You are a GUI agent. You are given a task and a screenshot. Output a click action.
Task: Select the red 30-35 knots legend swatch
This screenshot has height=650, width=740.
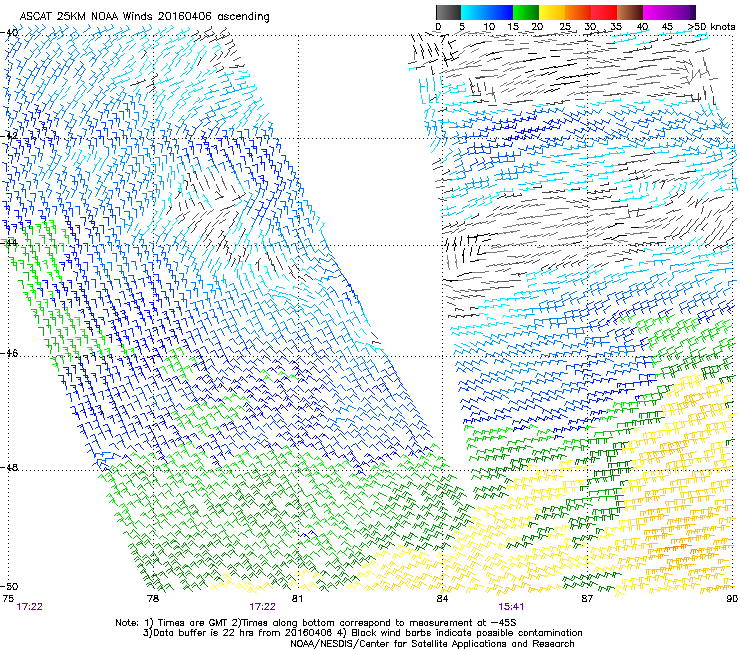604,12
